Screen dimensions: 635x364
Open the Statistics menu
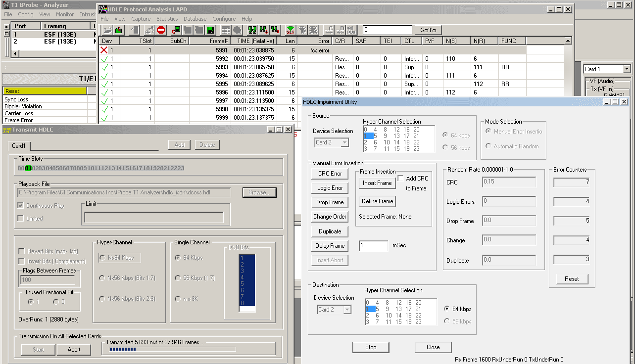click(x=167, y=19)
